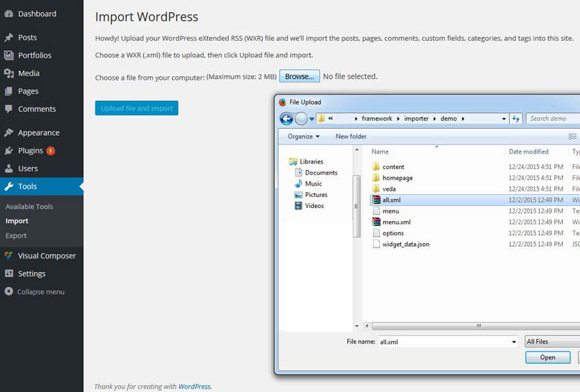This screenshot has width=580, height=392.
Task: Select the Libraries tree item
Action: 311,162
